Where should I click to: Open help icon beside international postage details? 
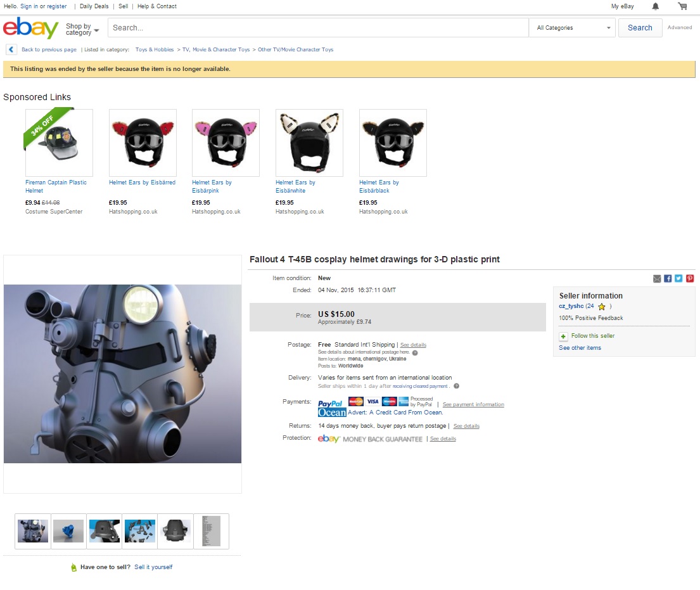415,353
